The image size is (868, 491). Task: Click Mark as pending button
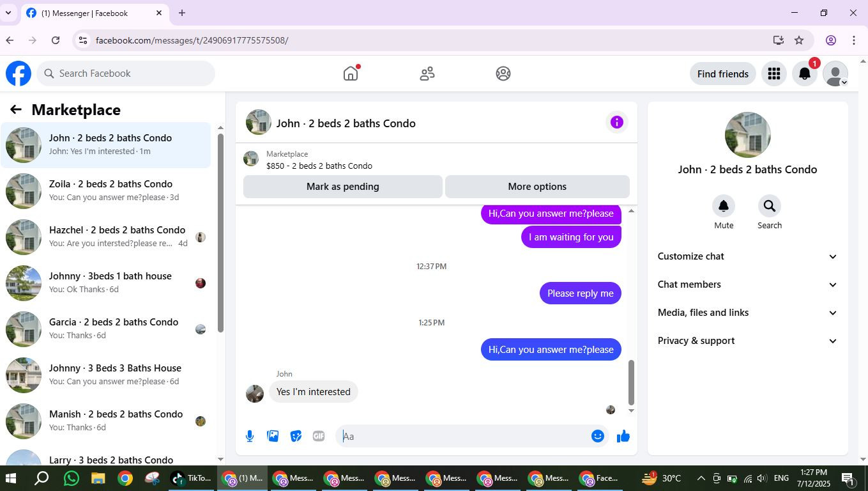pyautogui.click(x=343, y=187)
